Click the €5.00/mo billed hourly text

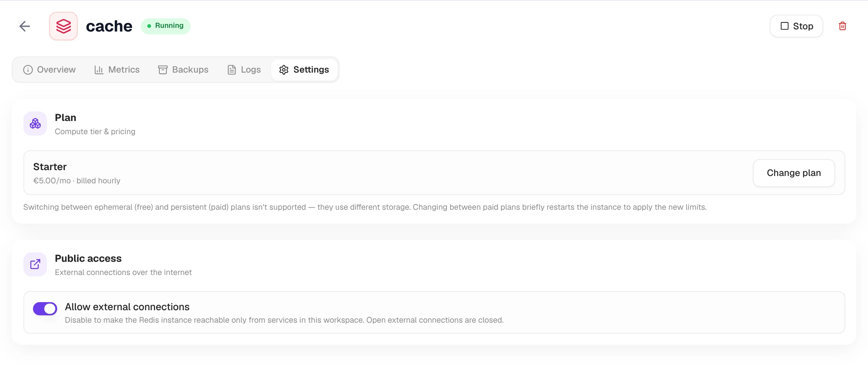tap(77, 181)
